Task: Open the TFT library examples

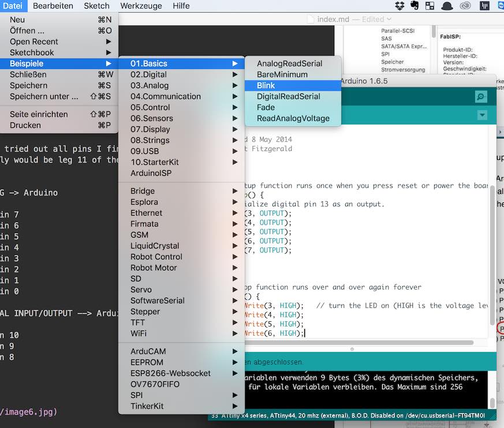Action: [x=182, y=322]
